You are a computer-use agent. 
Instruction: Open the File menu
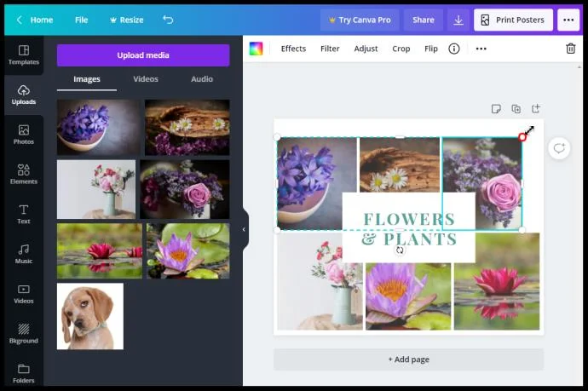pyautogui.click(x=81, y=20)
